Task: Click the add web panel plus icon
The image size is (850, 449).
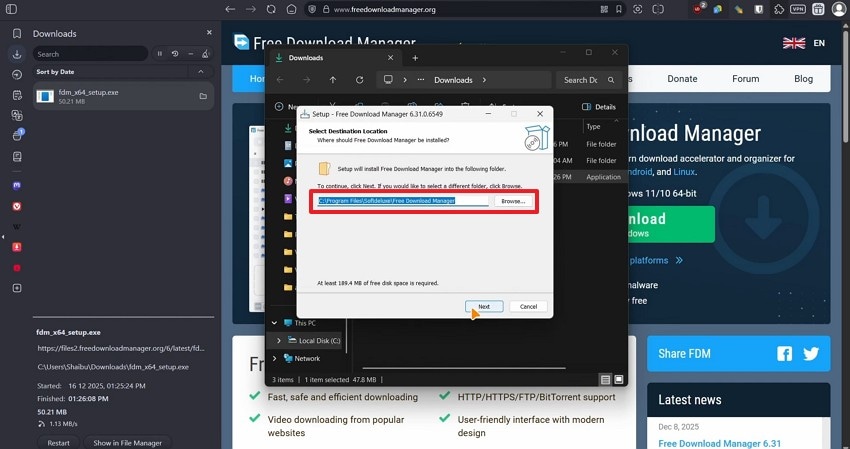Action: pyautogui.click(x=17, y=288)
